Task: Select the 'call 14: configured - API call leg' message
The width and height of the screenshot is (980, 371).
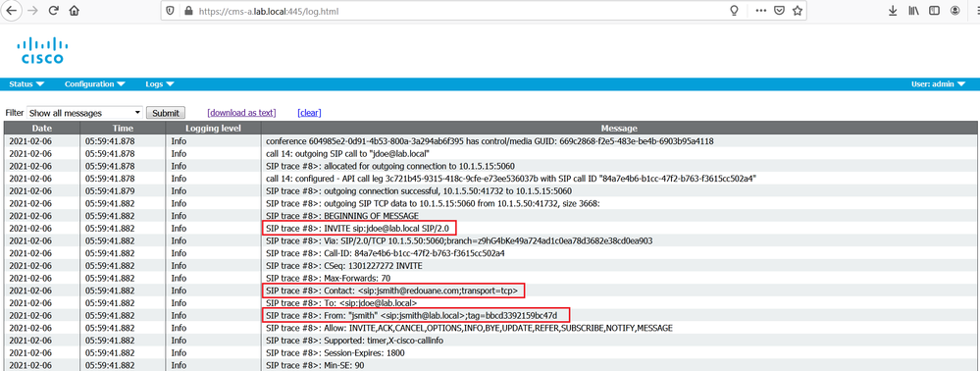Action: point(511,179)
